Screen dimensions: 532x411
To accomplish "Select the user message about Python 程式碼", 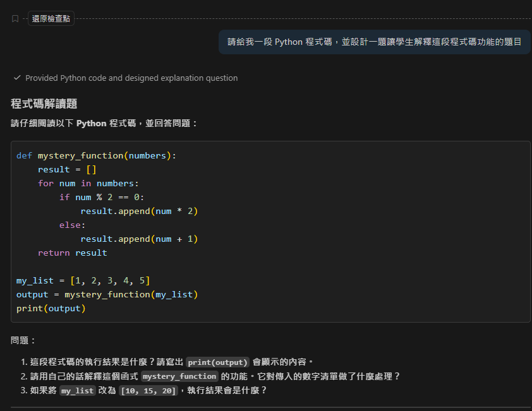I will pyautogui.click(x=374, y=42).
